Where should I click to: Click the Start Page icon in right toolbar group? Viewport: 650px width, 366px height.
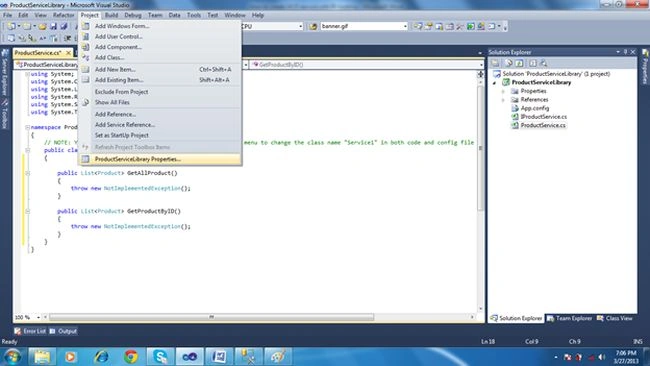[471, 26]
